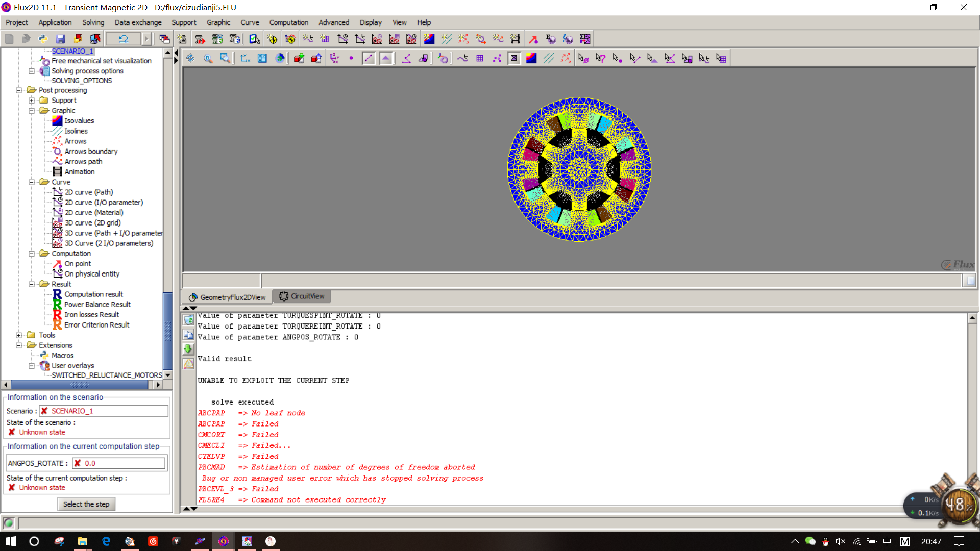This screenshot has width=980, height=551.
Task: Click the four views layout icon
Action: (262, 58)
